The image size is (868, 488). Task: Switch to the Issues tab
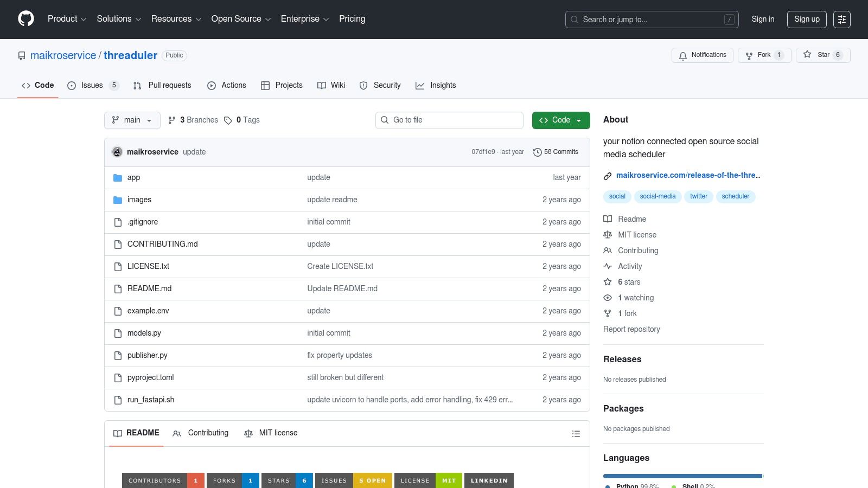(93, 86)
